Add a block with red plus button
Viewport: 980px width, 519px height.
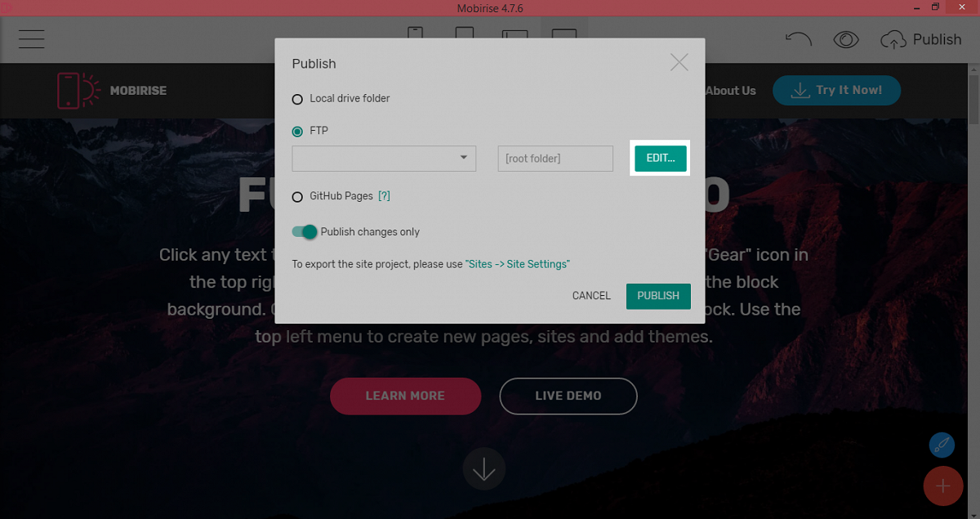[943, 486]
